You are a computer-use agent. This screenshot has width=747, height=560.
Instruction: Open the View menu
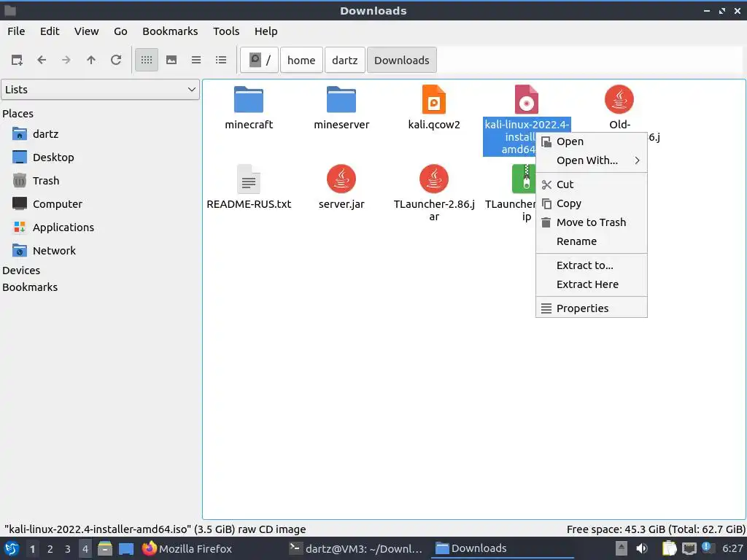coord(86,31)
